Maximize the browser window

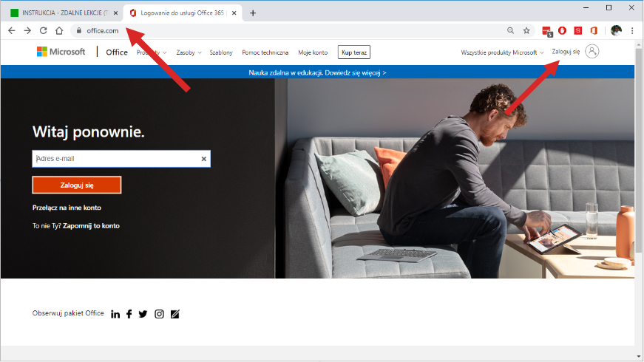pyautogui.click(x=609, y=8)
